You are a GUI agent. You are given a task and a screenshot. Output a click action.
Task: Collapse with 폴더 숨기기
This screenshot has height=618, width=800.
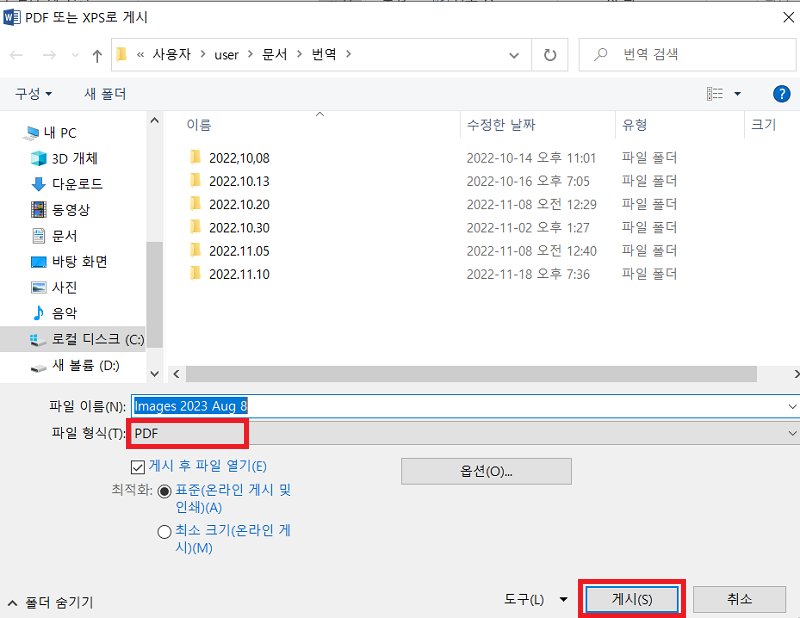[51, 603]
